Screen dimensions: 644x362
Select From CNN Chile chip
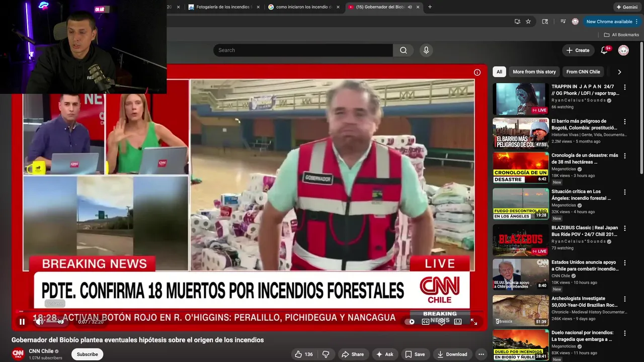(x=583, y=72)
